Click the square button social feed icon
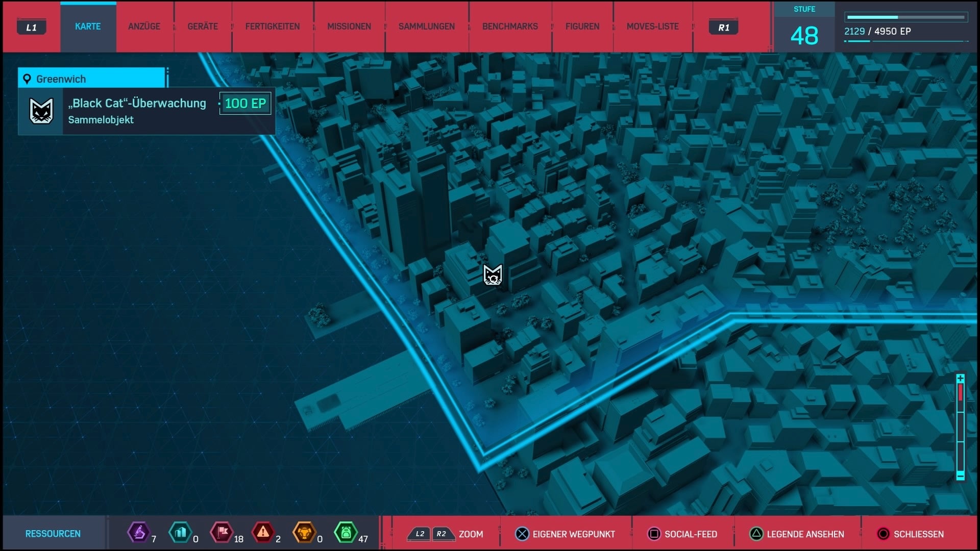This screenshot has width=980, height=551. click(x=654, y=534)
